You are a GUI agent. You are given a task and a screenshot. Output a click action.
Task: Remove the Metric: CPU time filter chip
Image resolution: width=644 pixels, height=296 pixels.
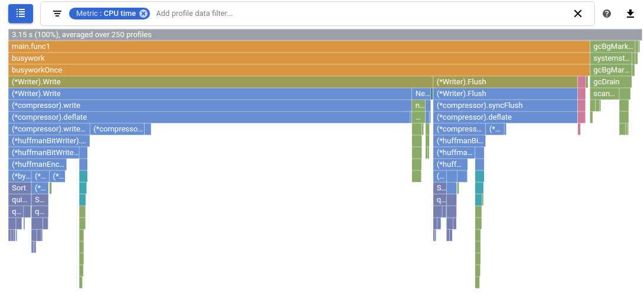(143, 14)
